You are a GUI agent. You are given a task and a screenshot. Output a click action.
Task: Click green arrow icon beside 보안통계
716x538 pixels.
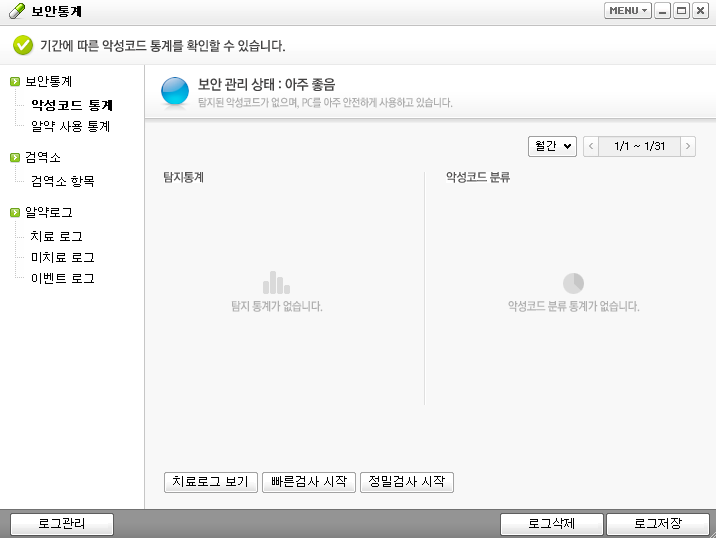15,81
